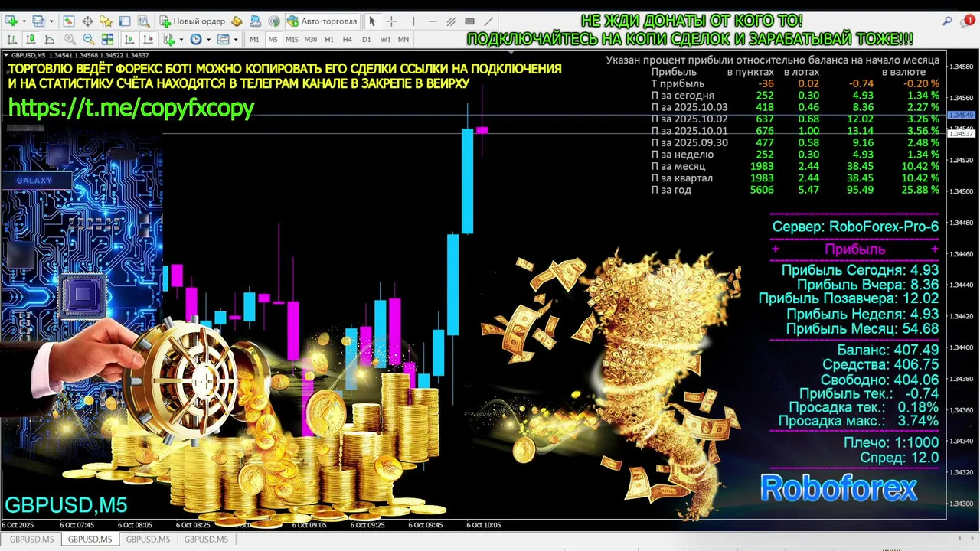Viewport: 980px width, 551px height.
Task: Zoom out the chart
Action: [89, 39]
